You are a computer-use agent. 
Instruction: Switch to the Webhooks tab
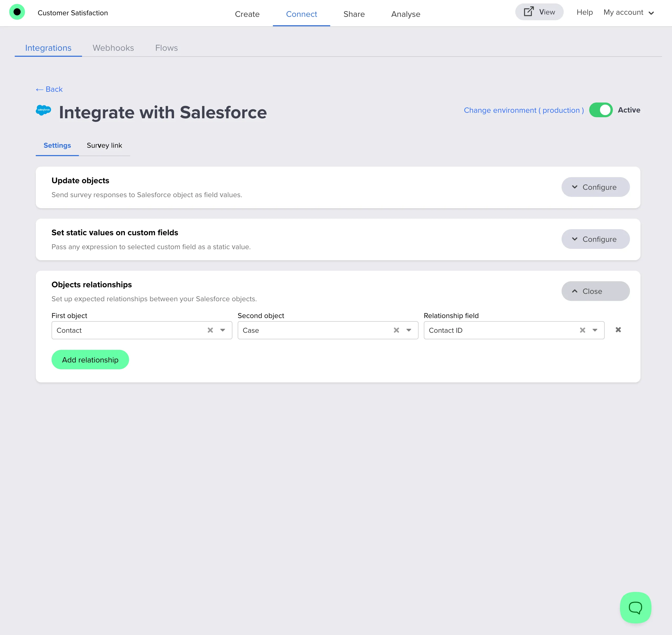coord(113,48)
